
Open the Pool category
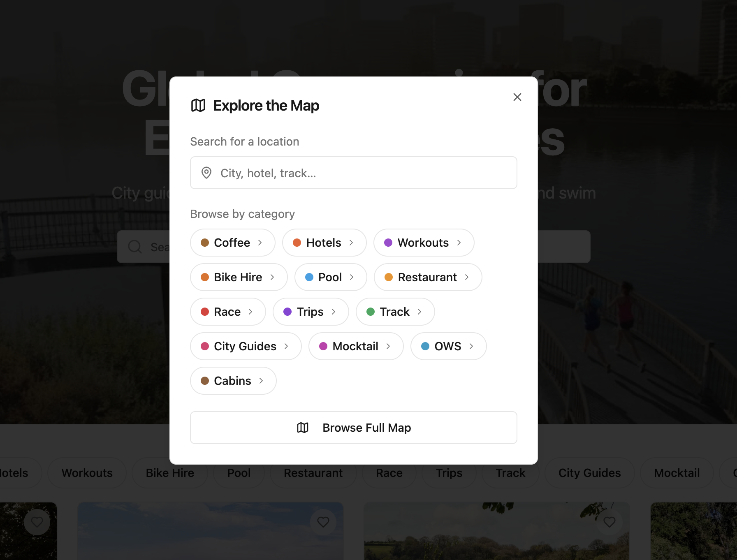click(x=331, y=277)
